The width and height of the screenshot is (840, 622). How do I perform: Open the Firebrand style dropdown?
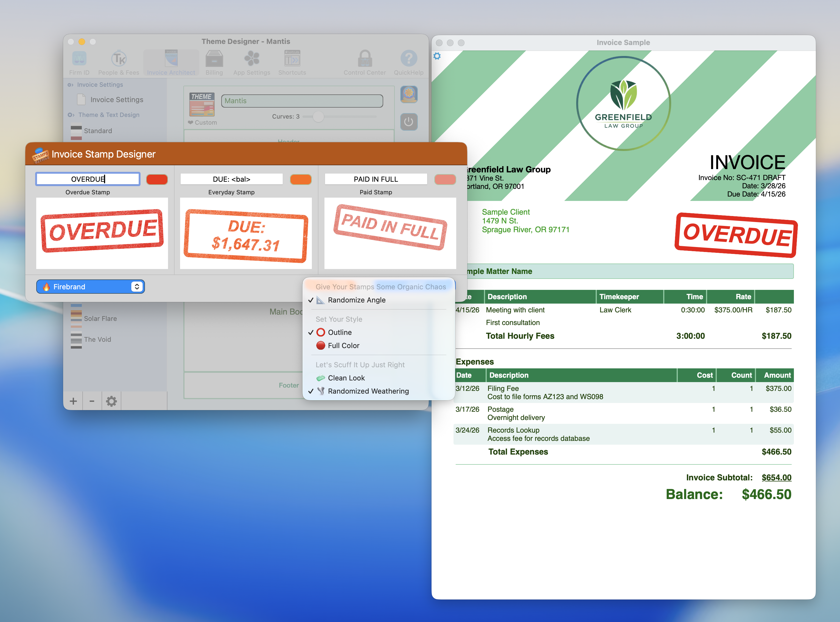[x=90, y=287]
